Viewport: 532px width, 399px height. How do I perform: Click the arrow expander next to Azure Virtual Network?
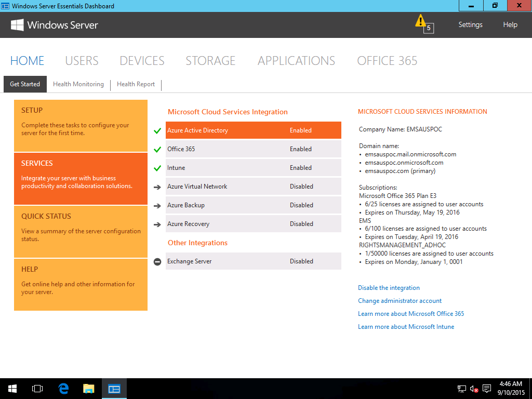pyautogui.click(x=157, y=186)
